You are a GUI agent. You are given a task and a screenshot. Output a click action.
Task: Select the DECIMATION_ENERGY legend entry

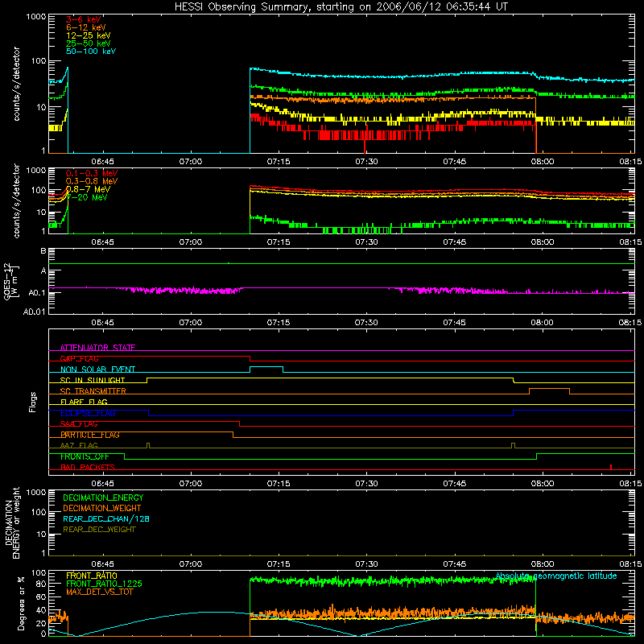103,497
